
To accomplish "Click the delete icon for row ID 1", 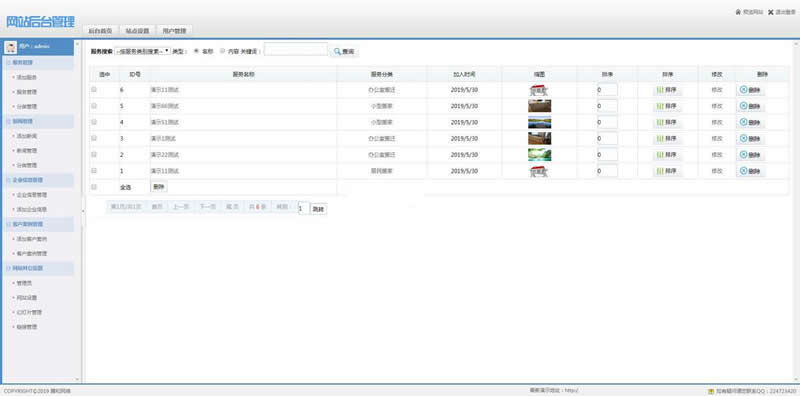I will tap(743, 171).
